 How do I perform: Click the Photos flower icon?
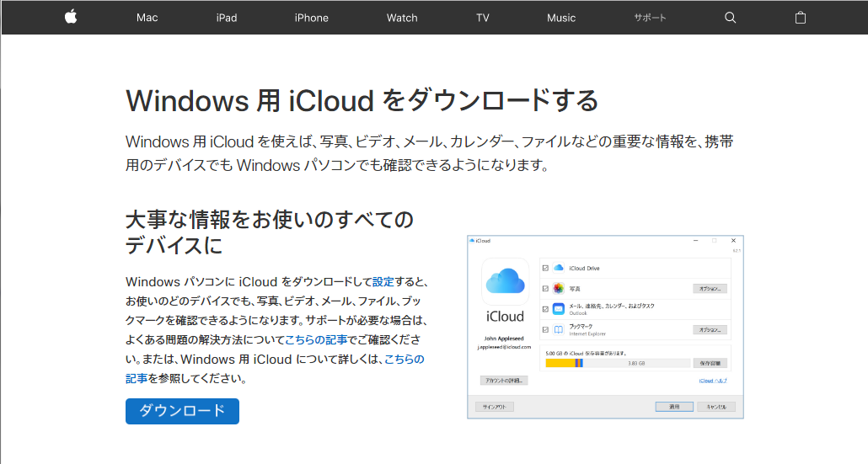[559, 289]
